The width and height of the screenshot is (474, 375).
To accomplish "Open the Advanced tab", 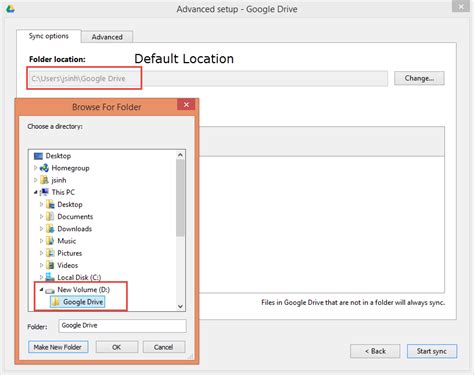I will point(107,37).
